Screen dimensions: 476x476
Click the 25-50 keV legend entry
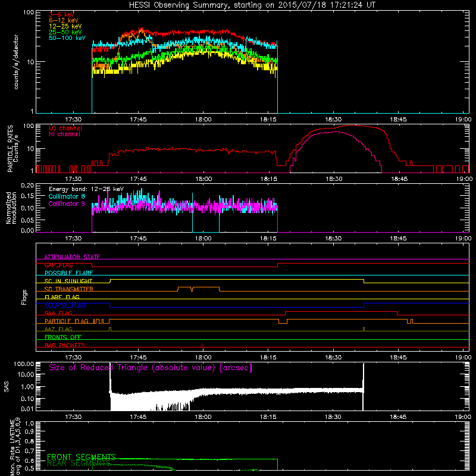click(65, 32)
